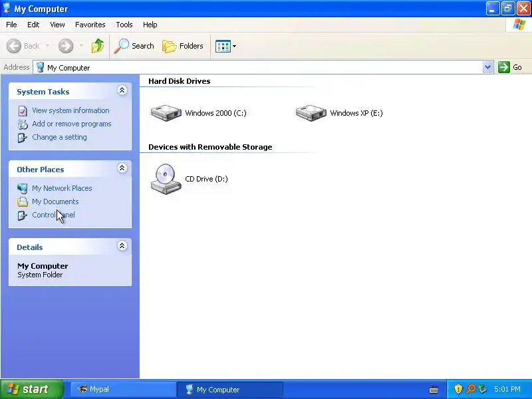
Task: Open the Help menu
Action: point(150,25)
